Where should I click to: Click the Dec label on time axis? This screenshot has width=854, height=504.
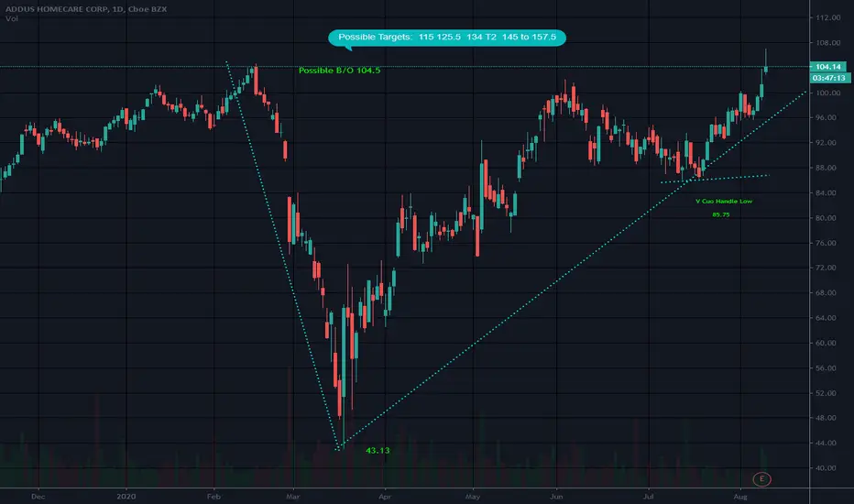pyautogui.click(x=38, y=495)
